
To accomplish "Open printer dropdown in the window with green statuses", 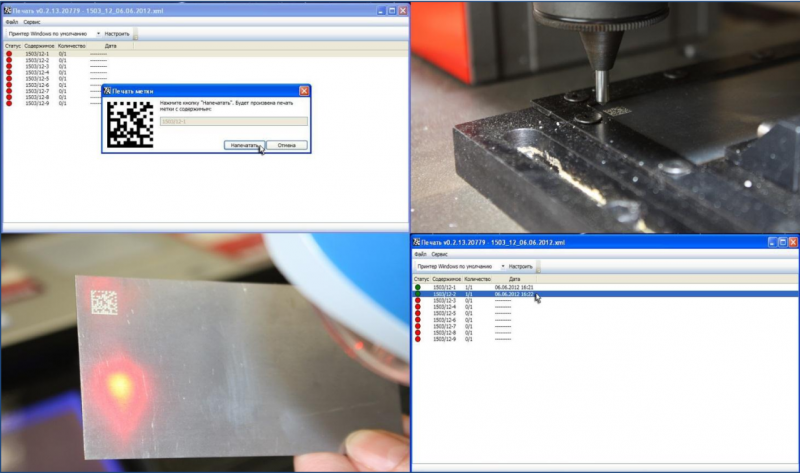I will coord(501,267).
